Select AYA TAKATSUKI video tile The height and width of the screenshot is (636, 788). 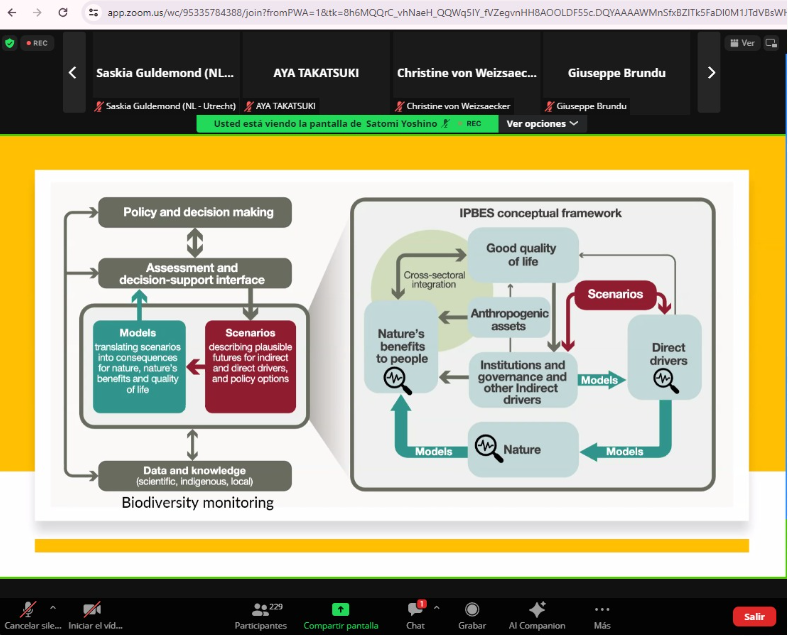(x=316, y=73)
